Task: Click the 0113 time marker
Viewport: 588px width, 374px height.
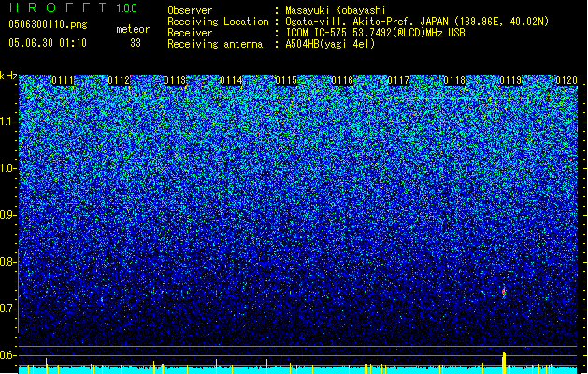Action: click(x=175, y=80)
